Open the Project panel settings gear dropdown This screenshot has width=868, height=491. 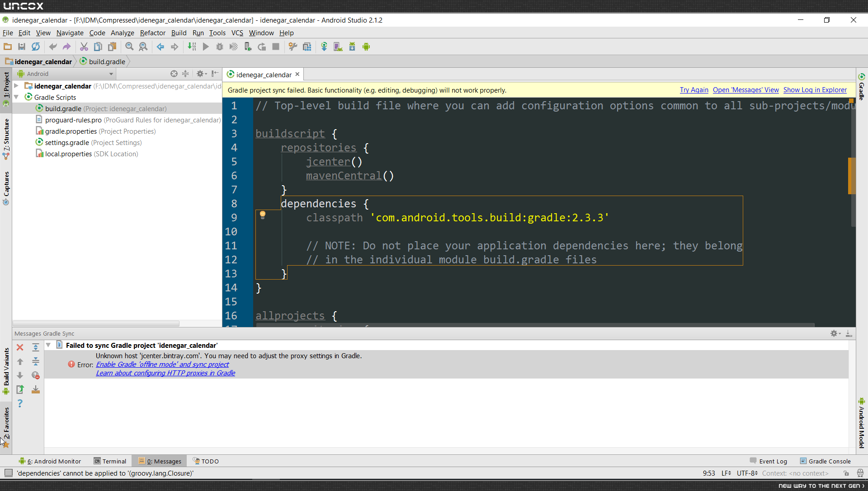pyautogui.click(x=202, y=74)
